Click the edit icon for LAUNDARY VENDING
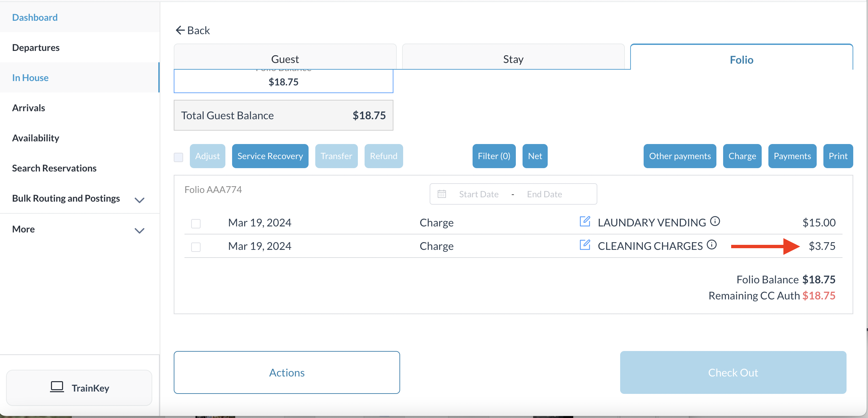This screenshot has width=868, height=418. click(x=585, y=221)
